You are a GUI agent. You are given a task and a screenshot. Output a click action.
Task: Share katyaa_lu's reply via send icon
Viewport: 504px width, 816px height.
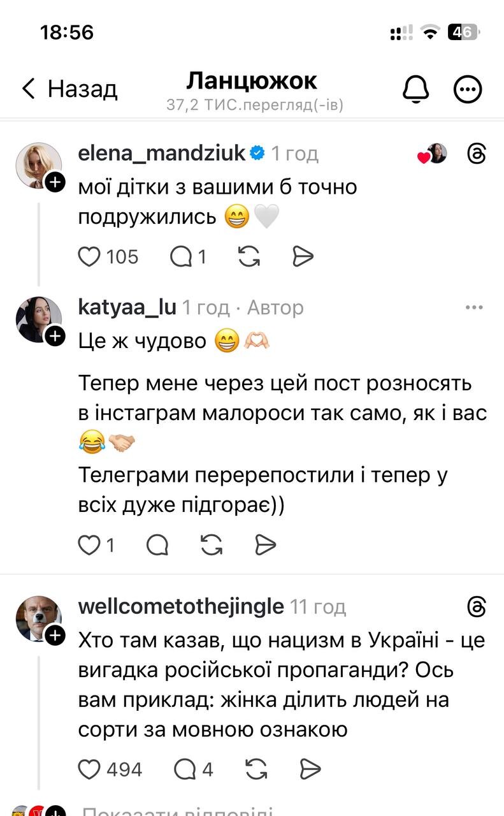coord(265,545)
